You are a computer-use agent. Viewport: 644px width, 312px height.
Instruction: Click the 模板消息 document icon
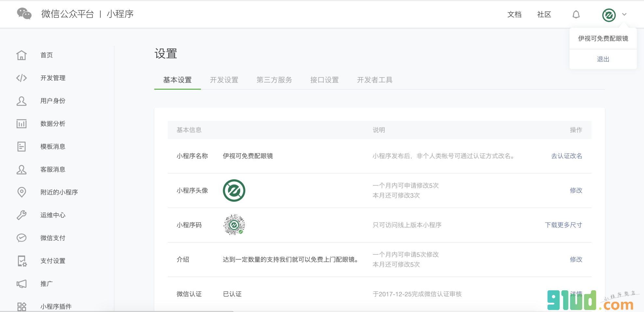pos(21,147)
